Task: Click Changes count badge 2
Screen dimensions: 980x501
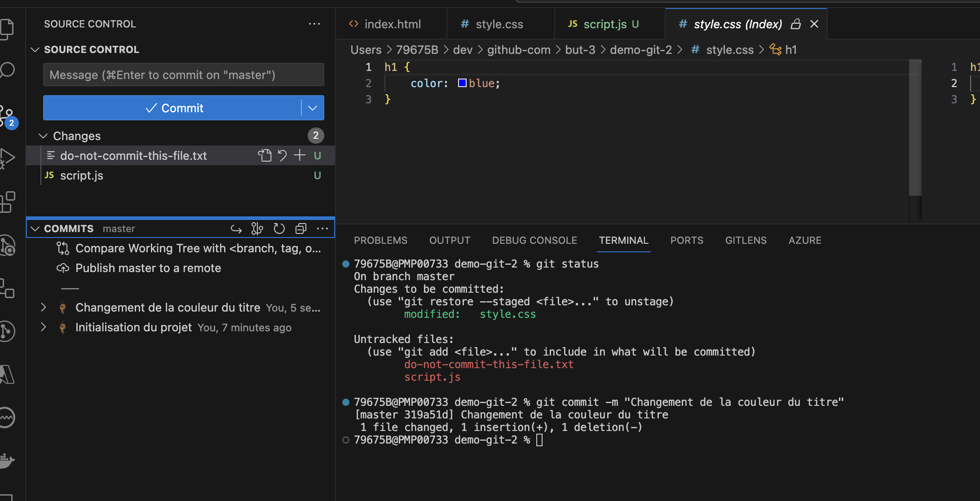Action: (316, 136)
